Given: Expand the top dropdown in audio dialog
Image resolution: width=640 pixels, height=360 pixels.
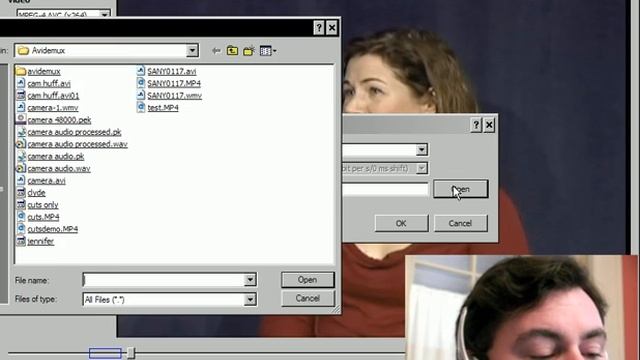Looking at the screenshot, I should tap(422, 150).
